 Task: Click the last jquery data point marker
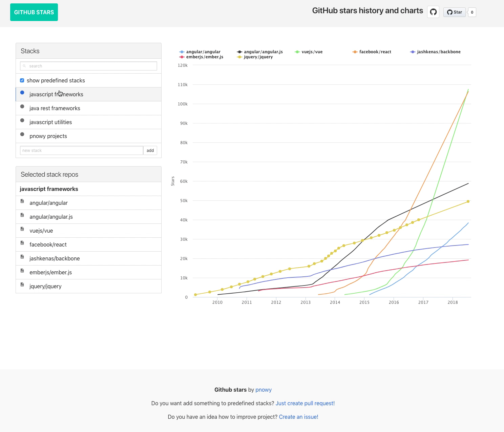click(468, 201)
